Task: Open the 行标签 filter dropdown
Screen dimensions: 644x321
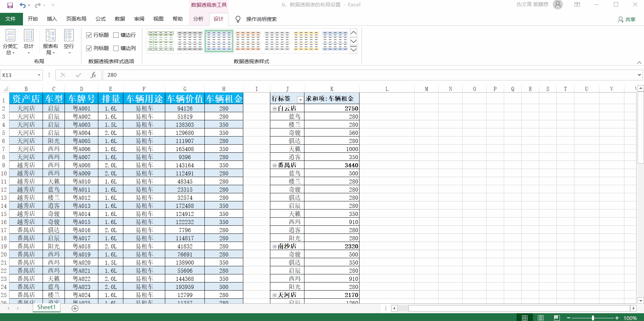Action: coord(300,99)
